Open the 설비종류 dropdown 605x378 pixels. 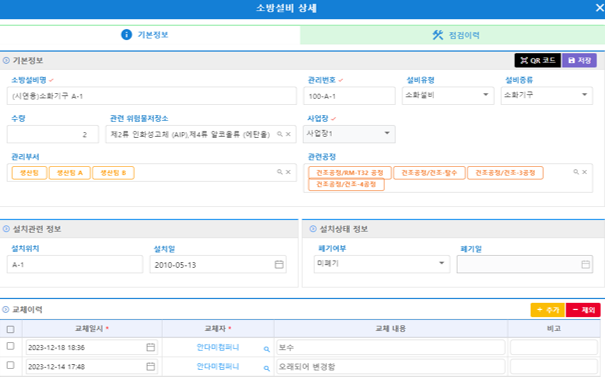547,95
